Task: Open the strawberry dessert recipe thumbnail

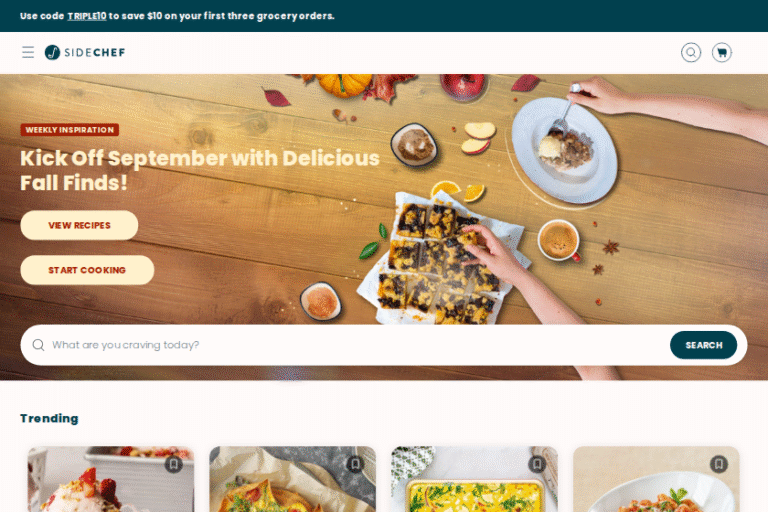Action: click(111, 479)
